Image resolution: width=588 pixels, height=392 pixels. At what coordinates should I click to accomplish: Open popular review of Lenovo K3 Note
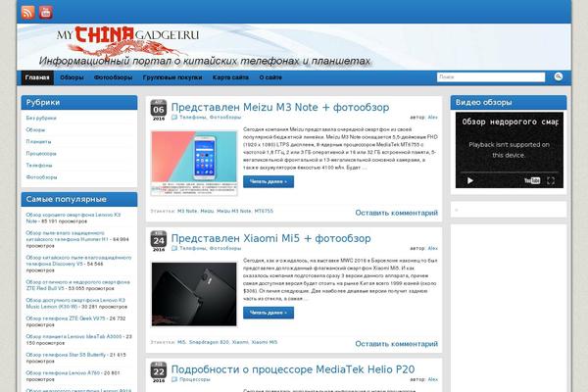coord(73,218)
